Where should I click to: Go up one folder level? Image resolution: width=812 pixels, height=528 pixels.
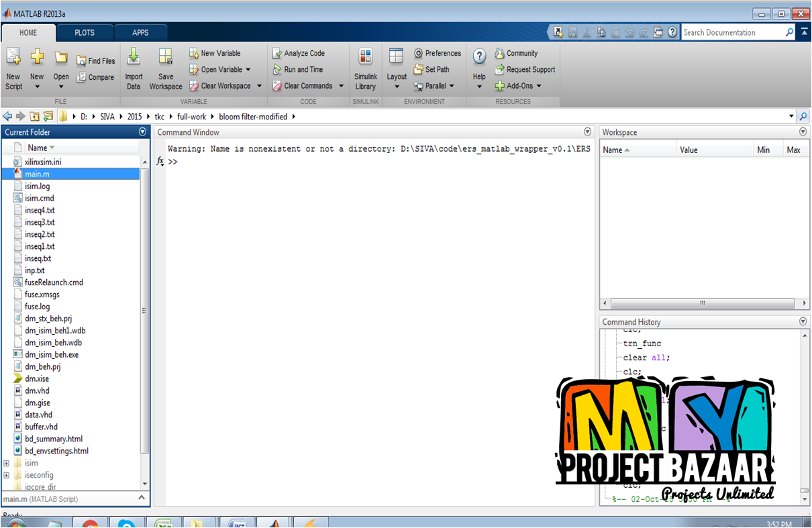tap(35, 117)
